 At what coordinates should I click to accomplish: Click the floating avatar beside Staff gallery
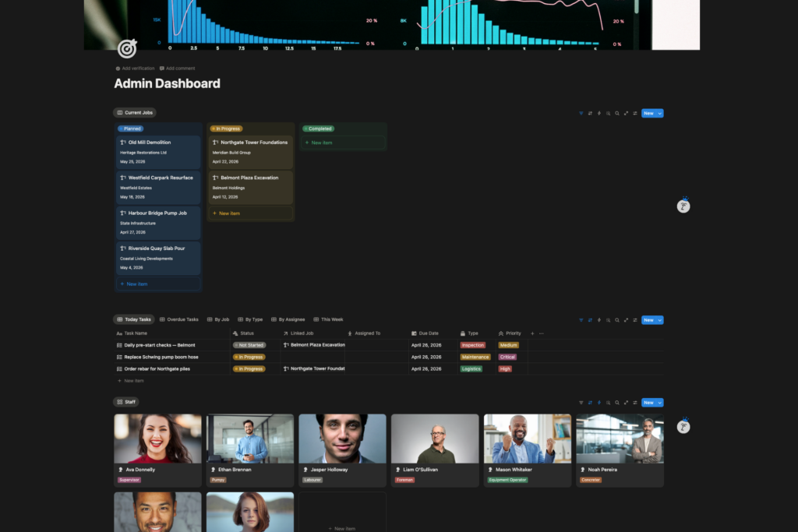pos(683,426)
